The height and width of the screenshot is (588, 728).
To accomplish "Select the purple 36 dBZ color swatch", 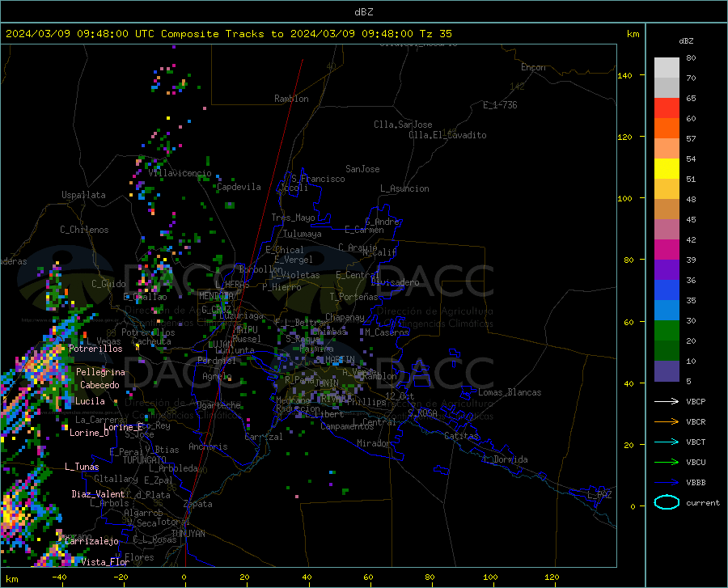I will tap(667, 270).
